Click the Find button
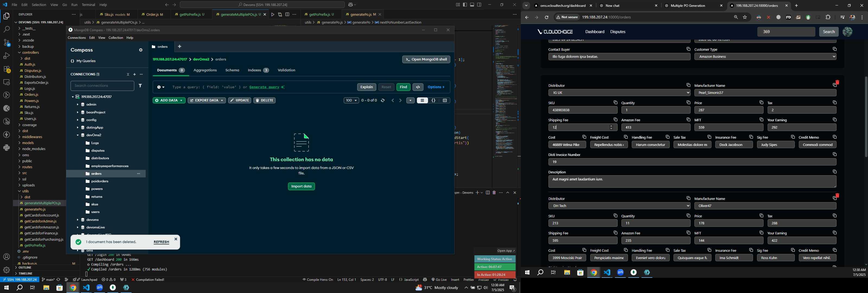The height and width of the screenshot is (293, 868). click(403, 87)
